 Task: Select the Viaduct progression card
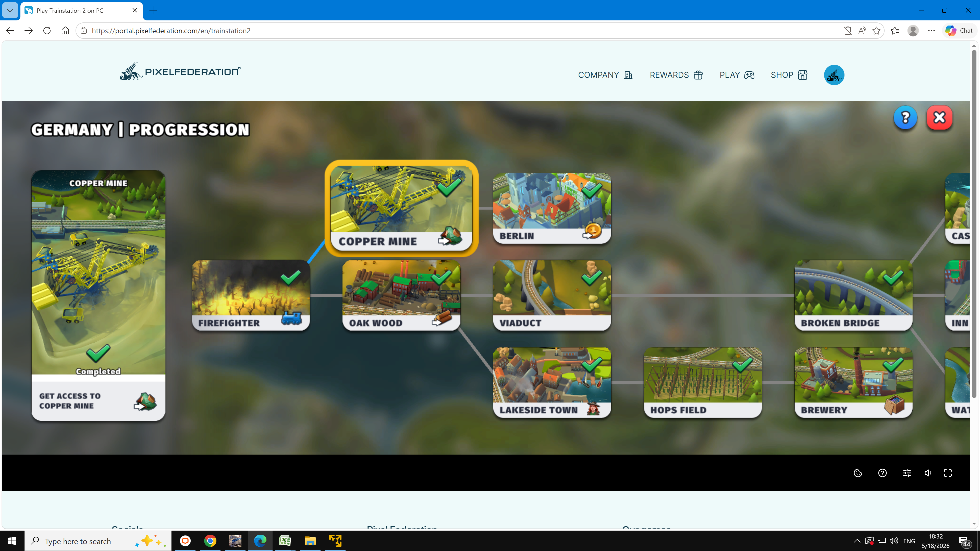[x=552, y=295]
